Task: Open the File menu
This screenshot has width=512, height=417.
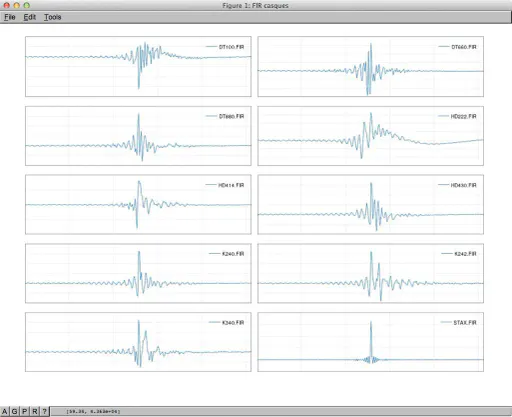Action: click(x=10, y=17)
